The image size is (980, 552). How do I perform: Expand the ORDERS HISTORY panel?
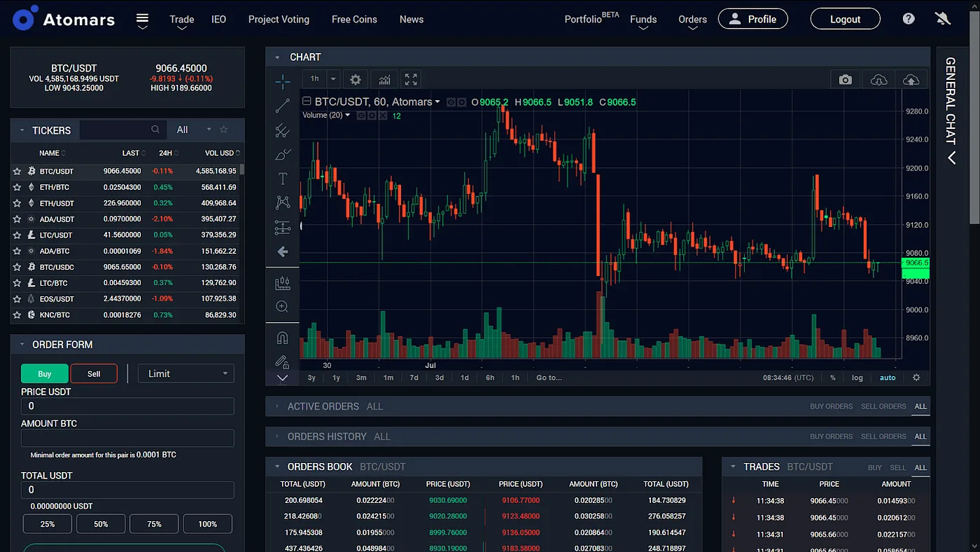277,436
